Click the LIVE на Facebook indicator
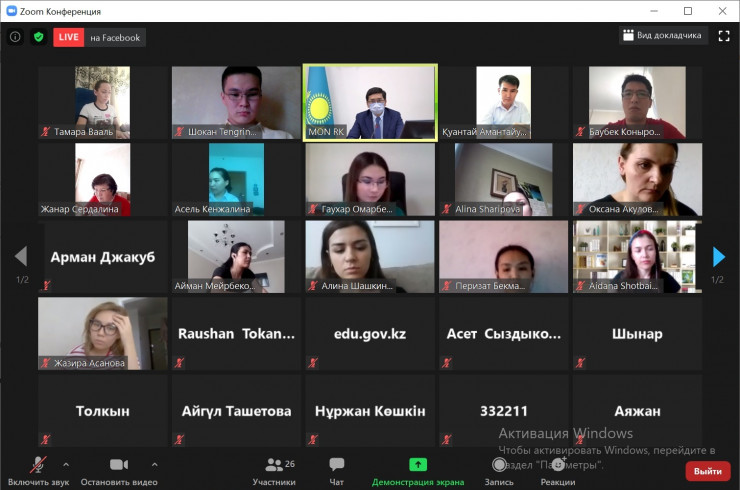Screen dimensions: 740x490 point(99,37)
